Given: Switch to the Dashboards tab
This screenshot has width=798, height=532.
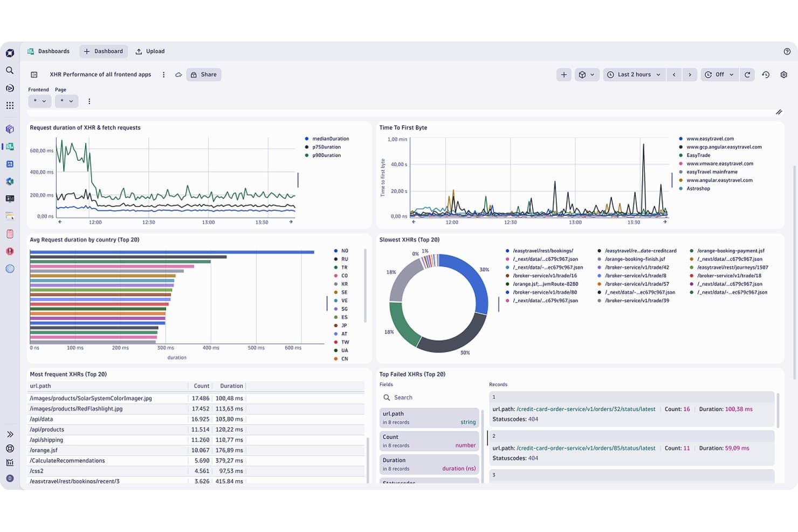Looking at the screenshot, I should pos(49,51).
